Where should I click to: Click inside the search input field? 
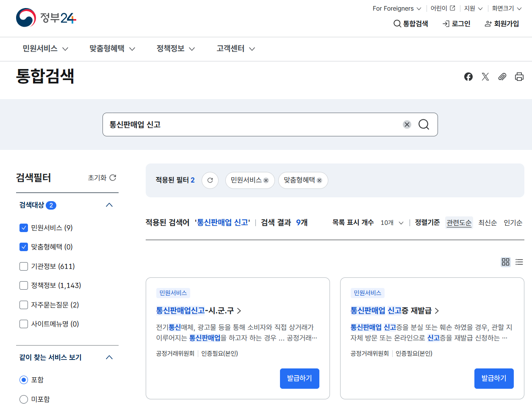(254, 124)
